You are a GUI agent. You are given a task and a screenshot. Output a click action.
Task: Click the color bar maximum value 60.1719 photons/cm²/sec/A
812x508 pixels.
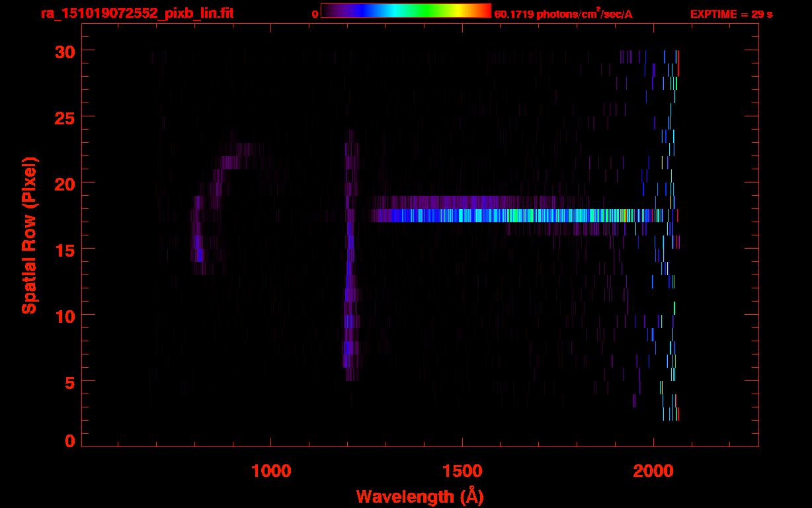[x=563, y=13]
